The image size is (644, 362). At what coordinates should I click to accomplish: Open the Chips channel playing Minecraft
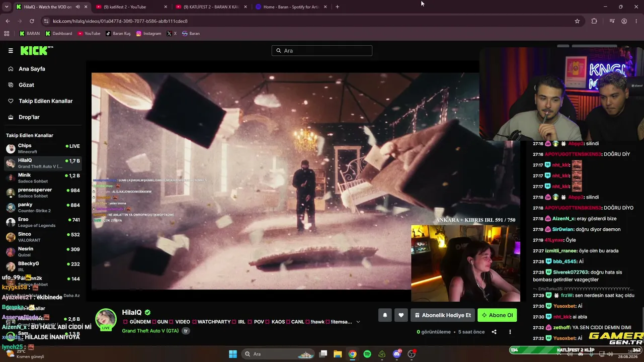43,148
